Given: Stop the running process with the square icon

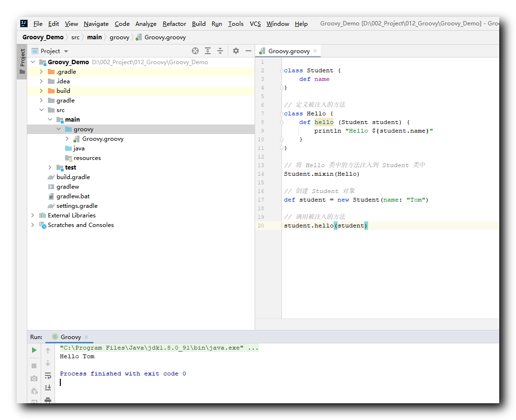Looking at the screenshot, I should coord(34,366).
